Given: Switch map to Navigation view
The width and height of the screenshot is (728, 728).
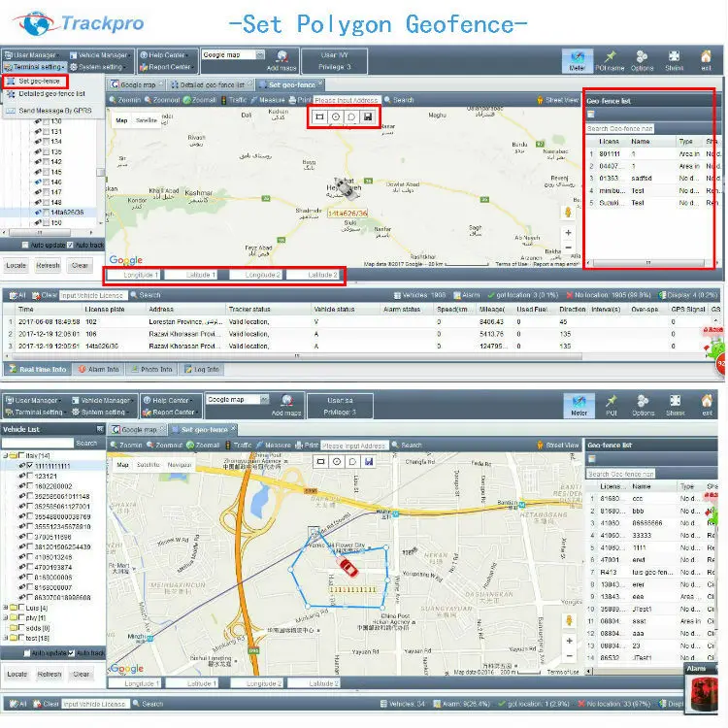Looking at the screenshot, I should (180, 464).
